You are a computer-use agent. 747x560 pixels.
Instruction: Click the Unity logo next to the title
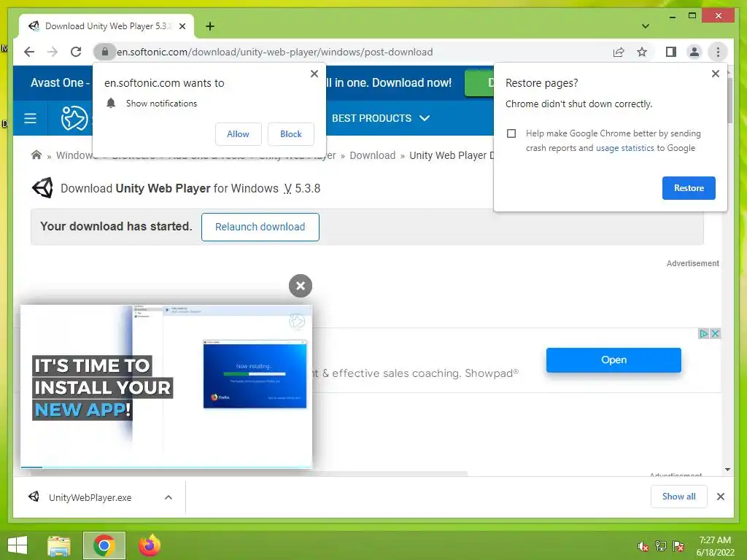[x=42, y=188]
